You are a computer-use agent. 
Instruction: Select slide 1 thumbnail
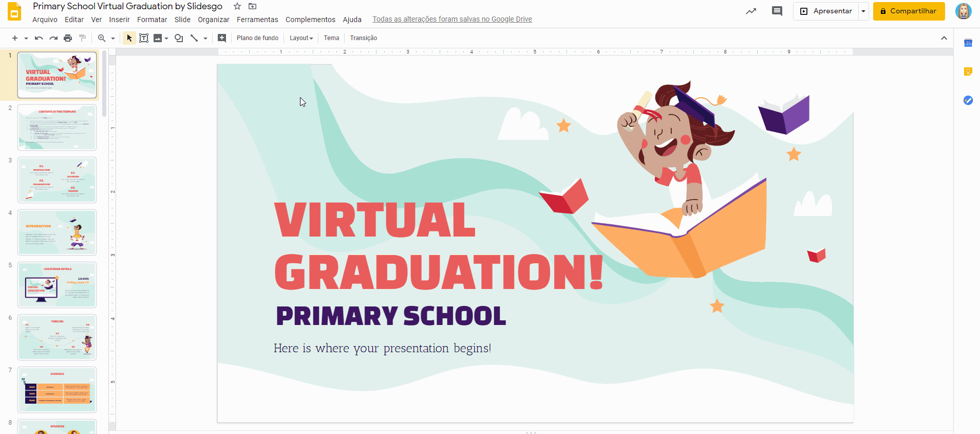click(x=57, y=75)
